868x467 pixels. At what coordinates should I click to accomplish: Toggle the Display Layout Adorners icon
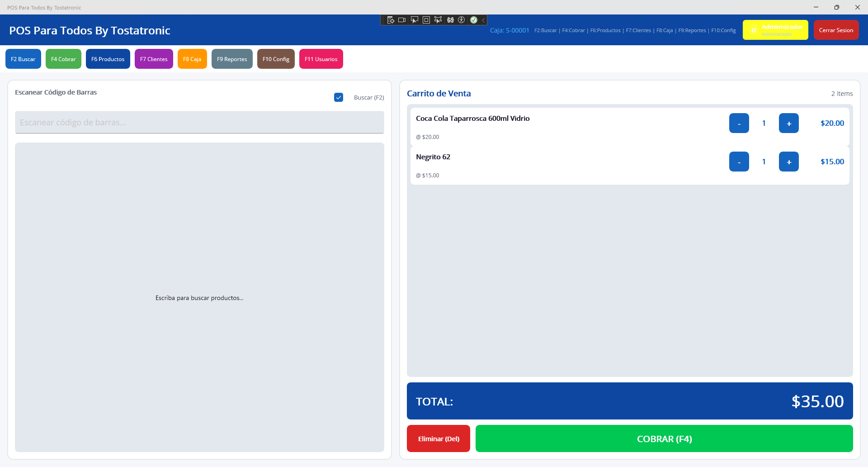click(426, 20)
